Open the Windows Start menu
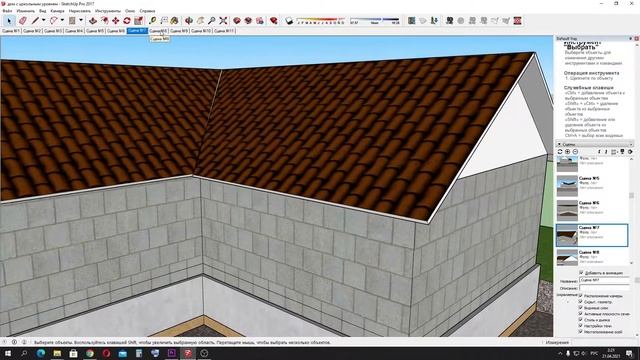Viewport: 640px width, 360px height. tap(8, 353)
